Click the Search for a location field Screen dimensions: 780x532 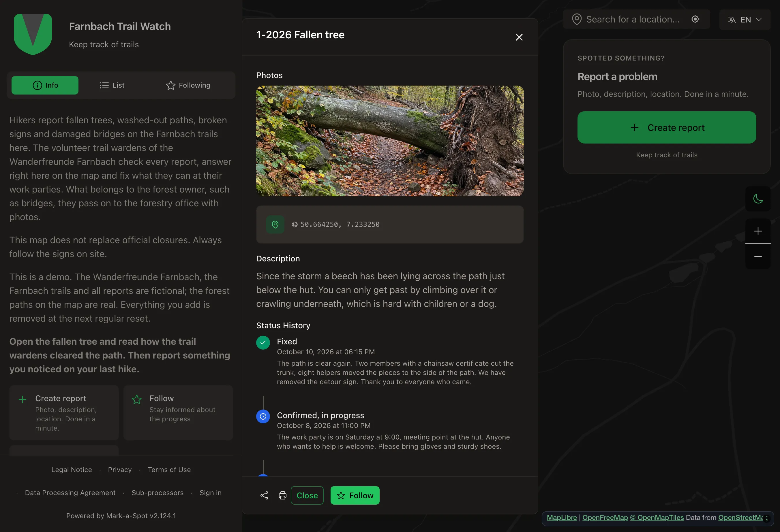point(633,19)
